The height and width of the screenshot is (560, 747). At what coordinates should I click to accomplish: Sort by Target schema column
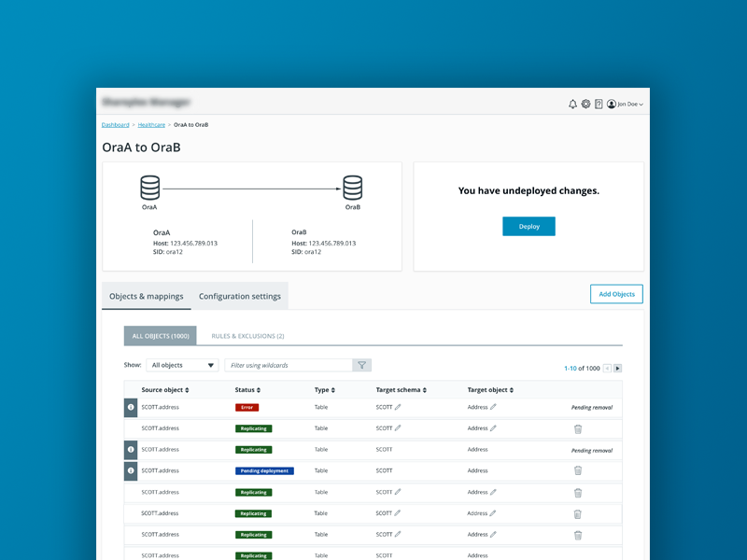click(x=402, y=389)
